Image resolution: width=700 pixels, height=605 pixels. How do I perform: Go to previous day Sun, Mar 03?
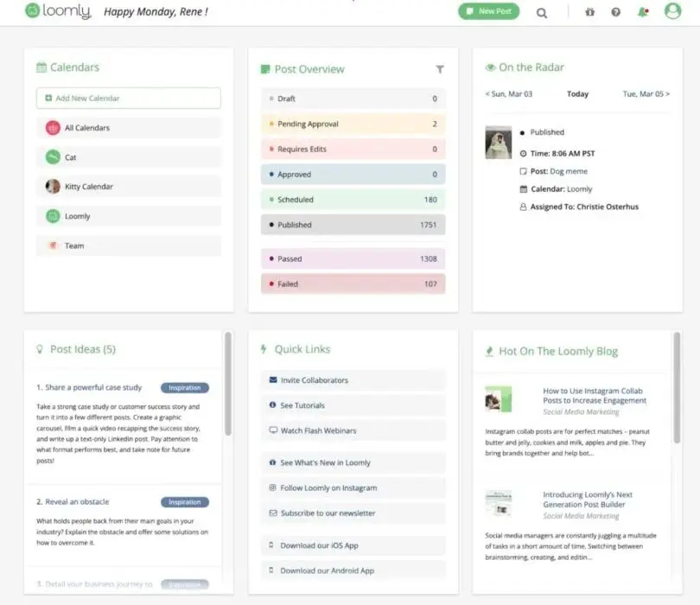(508, 94)
